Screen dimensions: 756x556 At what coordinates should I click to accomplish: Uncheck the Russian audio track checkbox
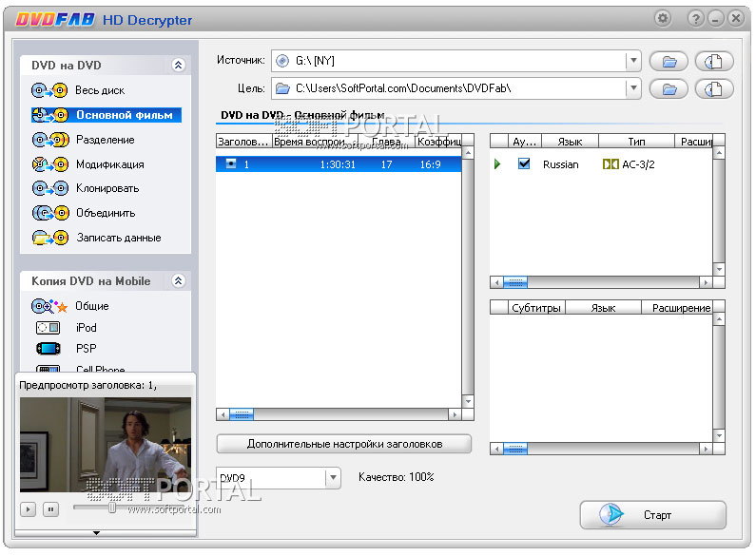[x=524, y=163]
